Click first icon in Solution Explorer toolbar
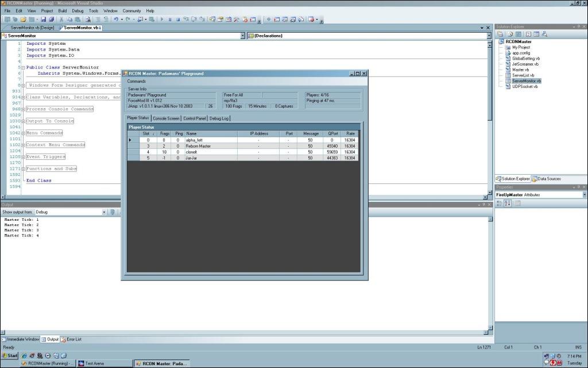 pyautogui.click(x=500, y=34)
